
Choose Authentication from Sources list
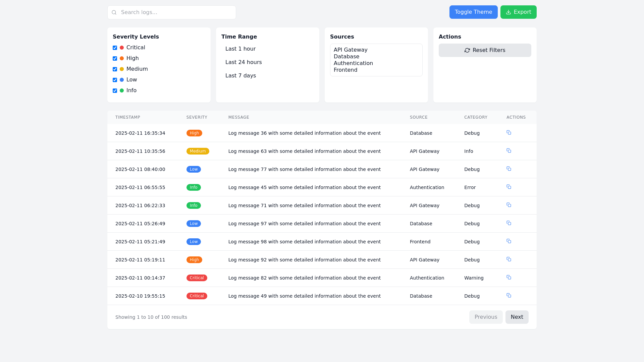pos(353,63)
